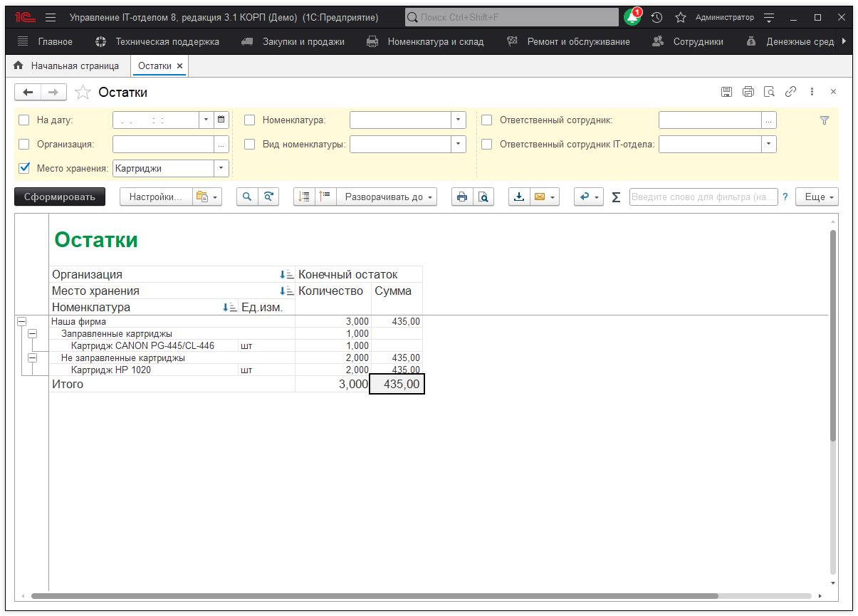Click the print report printer icon

[462, 197]
